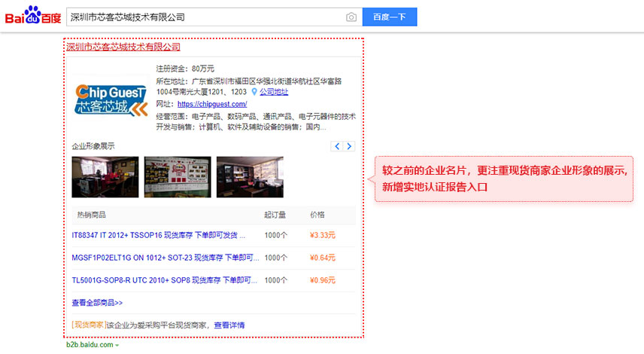Click the 热销商品 column header
644x354 pixels.
tap(91, 215)
